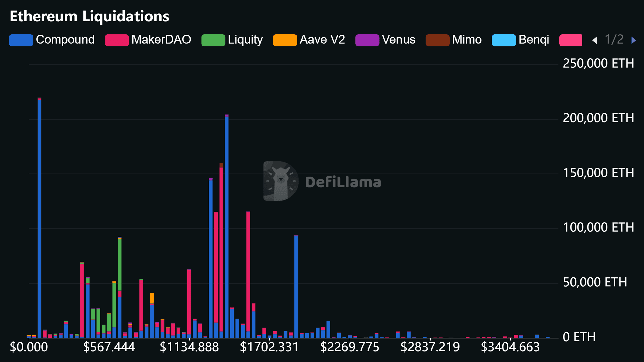Toggle the MakerDAO series label
Image resolution: width=644 pixels, height=362 pixels.
(x=161, y=40)
